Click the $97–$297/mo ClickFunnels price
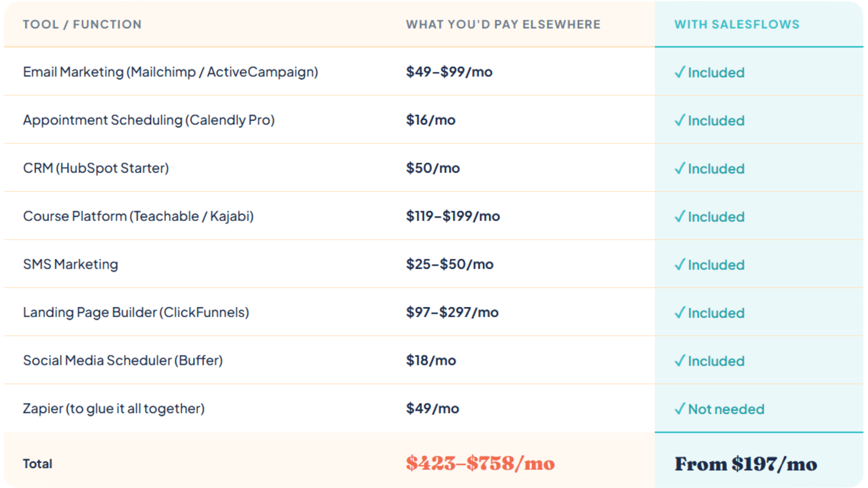Screen dimensions: 868x488 click(452, 312)
